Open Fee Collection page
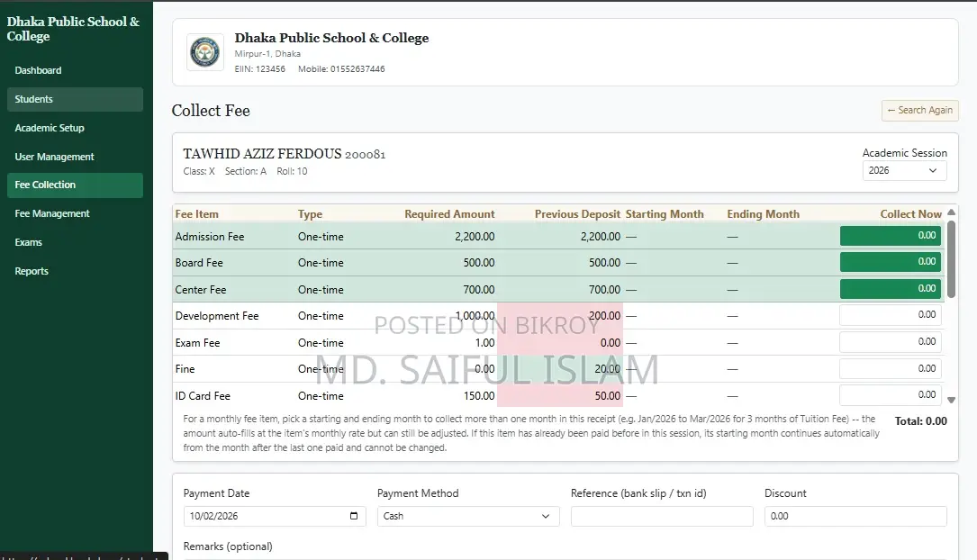Image resolution: width=977 pixels, height=560 pixels. coord(75,185)
